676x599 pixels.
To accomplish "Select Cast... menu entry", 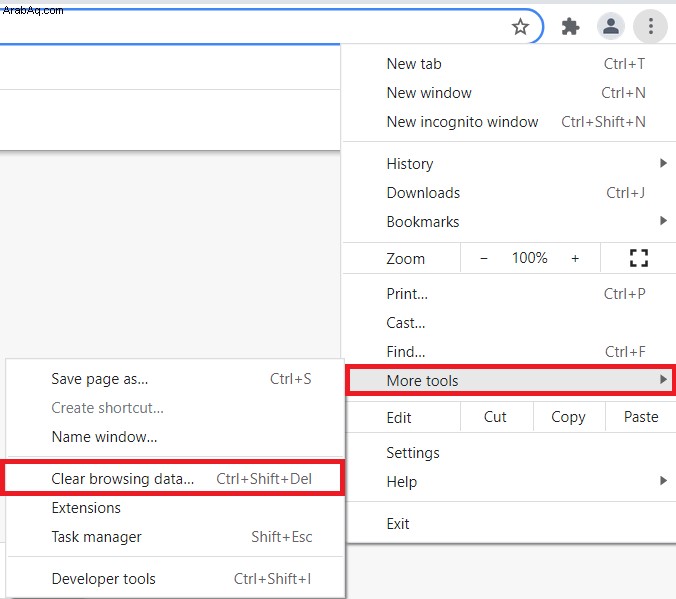I will click(510, 323).
